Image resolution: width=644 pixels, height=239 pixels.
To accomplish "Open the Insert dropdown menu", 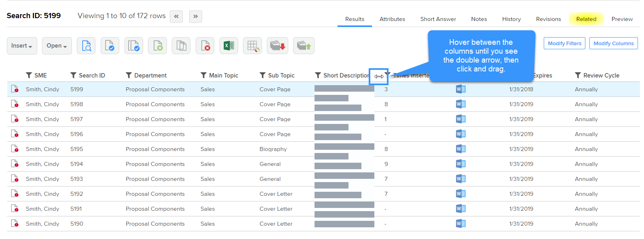I will [x=22, y=46].
